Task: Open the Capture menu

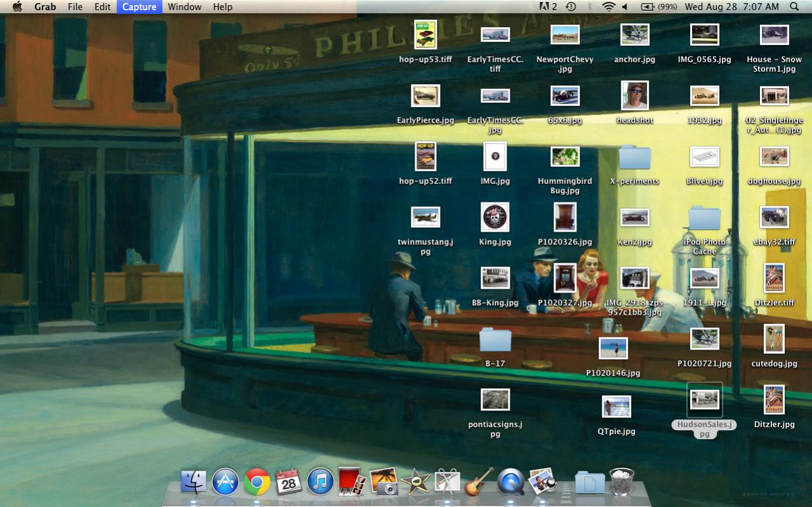Action: 139,7
